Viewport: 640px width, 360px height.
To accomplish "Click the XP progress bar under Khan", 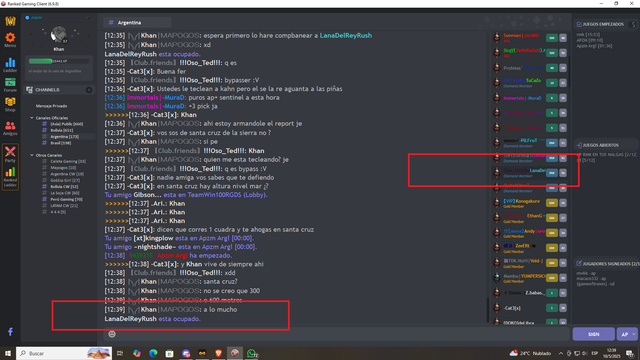I will 58,61.
